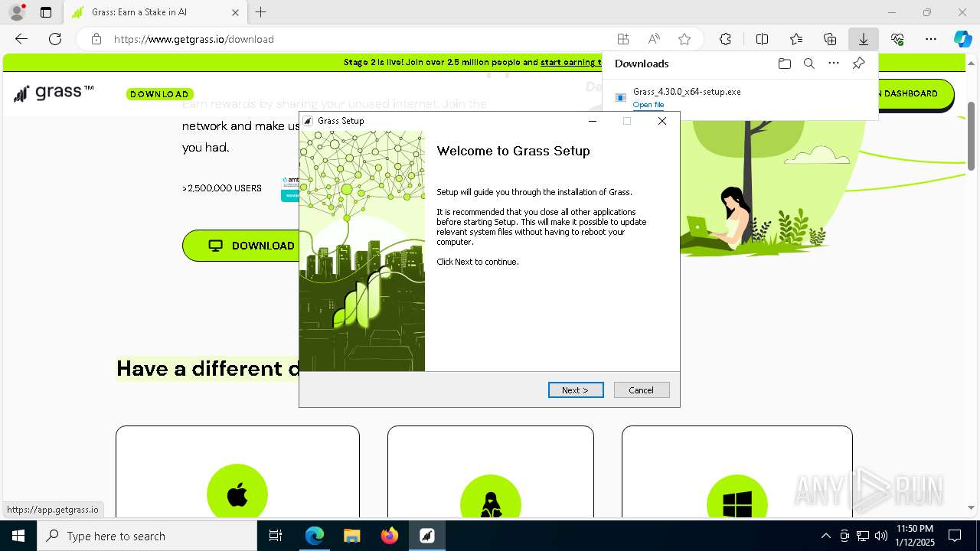The width and height of the screenshot is (980, 551).
Task: Click the start earning link in banner
Action: pyautogui.click(x=570, y=63)
